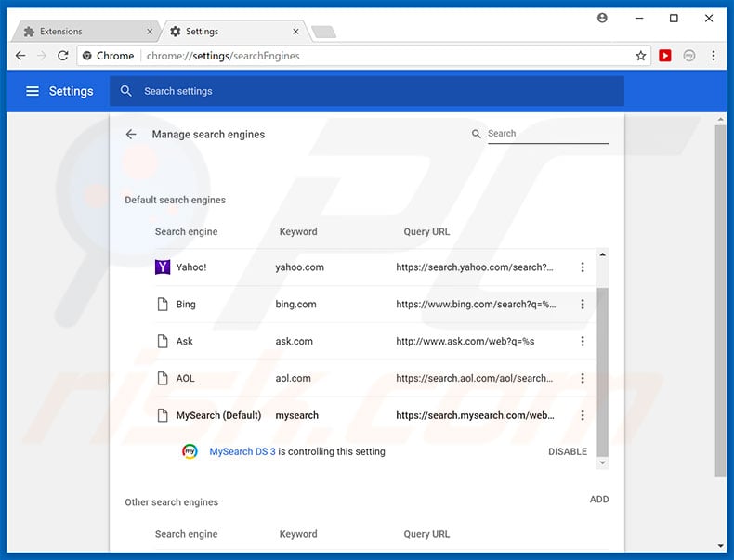Image resolution: width=734 pixels, height=560 pixels.
Task: Select the Ask query URL text
Action: 465,341
